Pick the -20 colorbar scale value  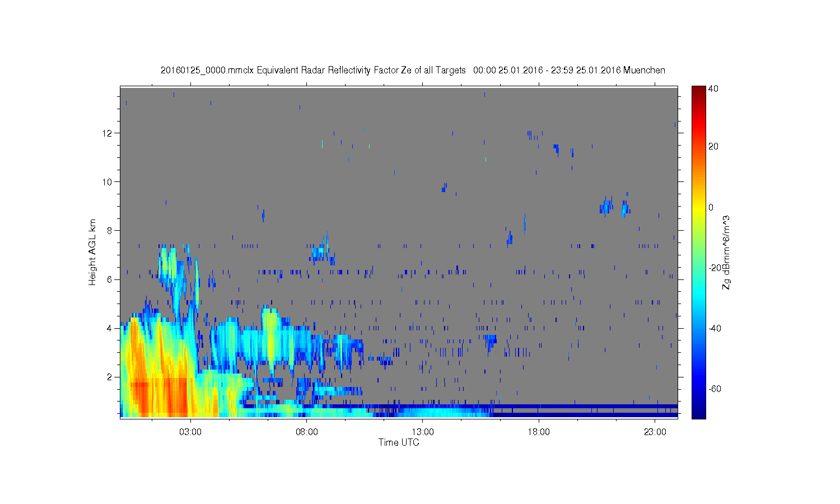(x=715, y=268)
